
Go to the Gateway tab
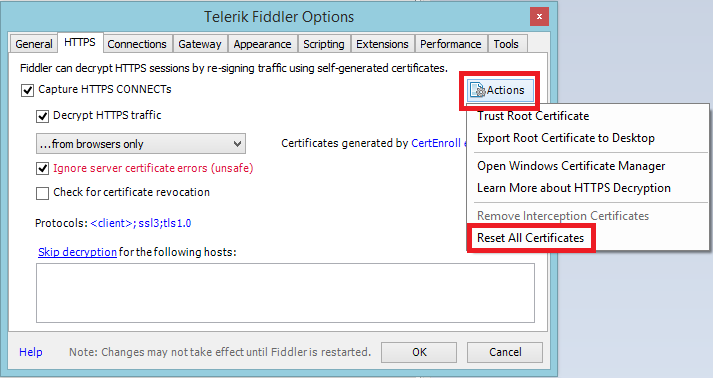[200, 44]
